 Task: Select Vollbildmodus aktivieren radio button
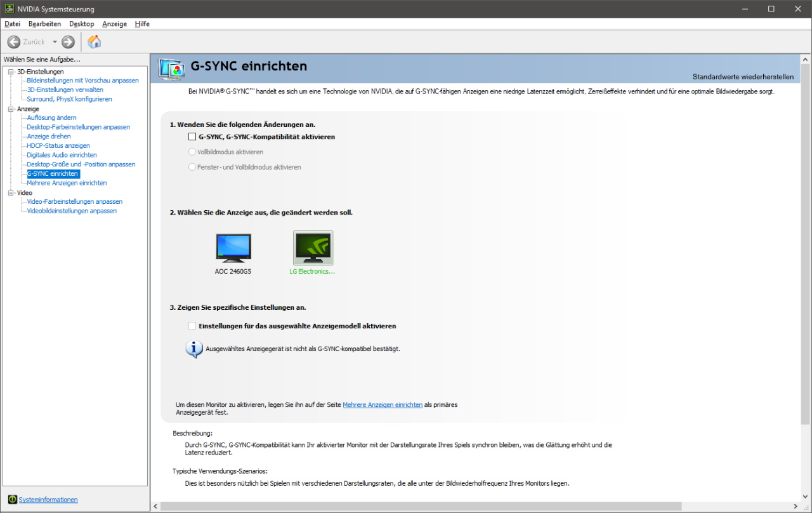192,152
